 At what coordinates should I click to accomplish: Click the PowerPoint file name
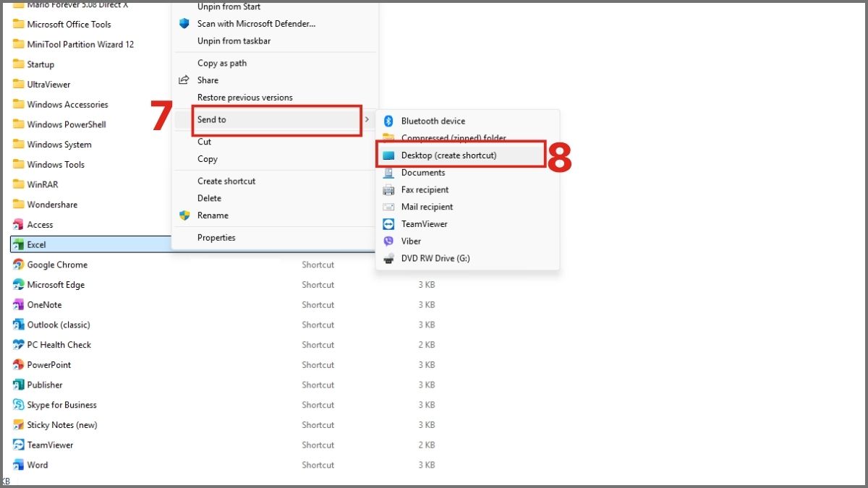[x=49, y=365]
